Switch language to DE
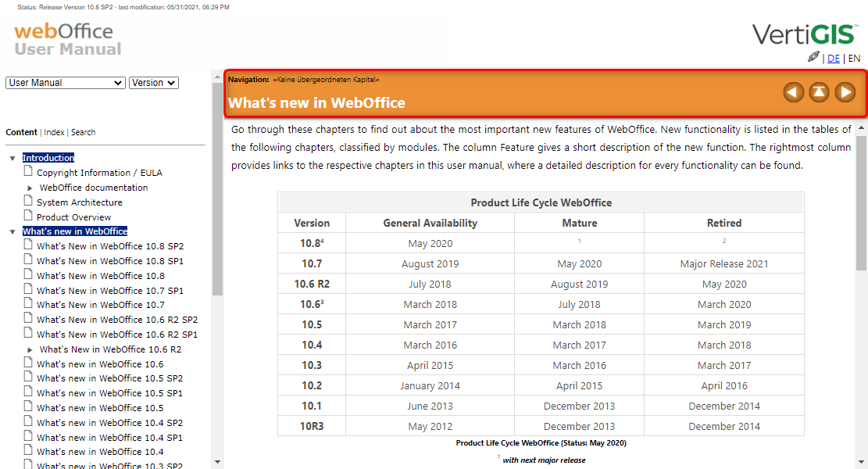Image resolution: width=868 pixels, height=469 pixels. (834, 59)
